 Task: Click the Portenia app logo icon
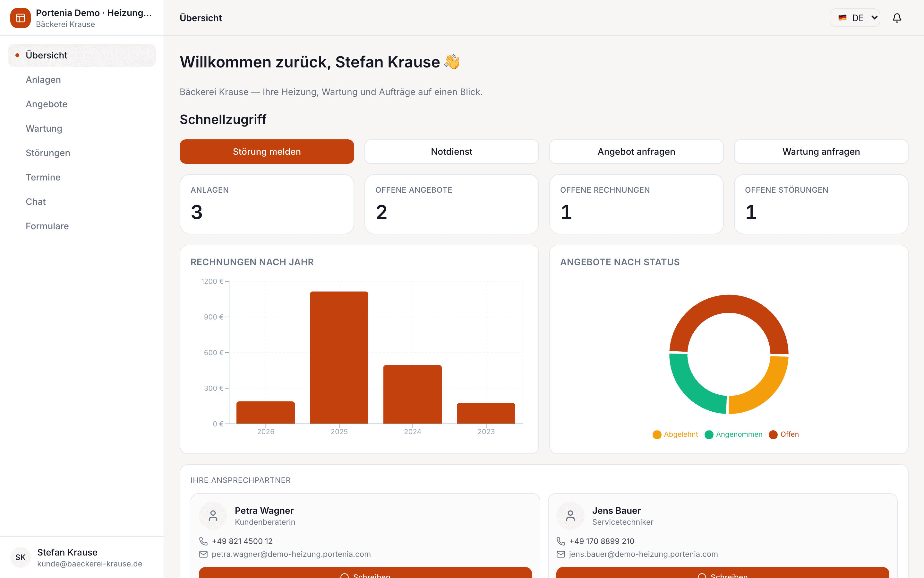coord(20,18)
